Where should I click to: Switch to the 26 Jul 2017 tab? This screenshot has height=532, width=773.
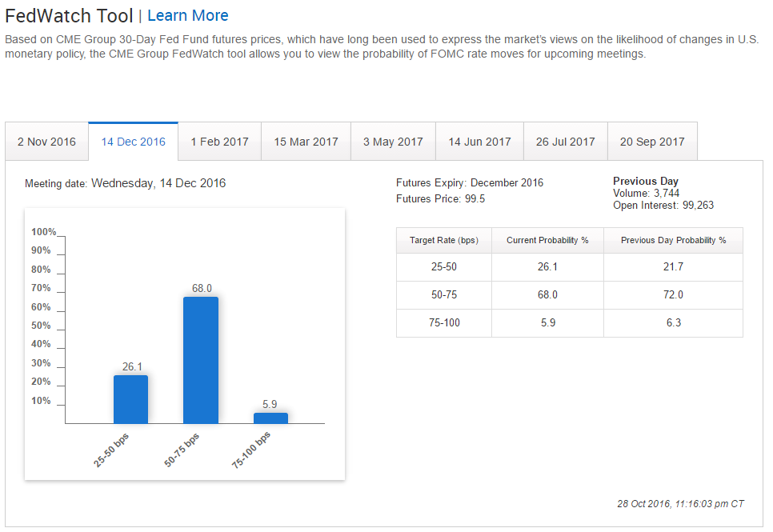(x=565, y=142)
